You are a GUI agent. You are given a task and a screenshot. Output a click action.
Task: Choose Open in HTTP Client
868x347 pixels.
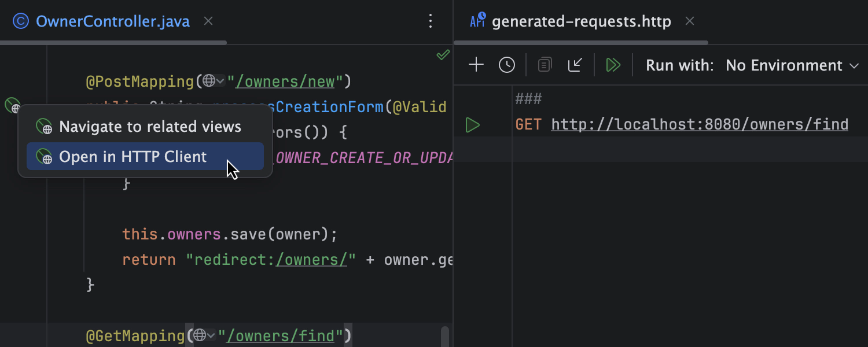pos(133,157)
